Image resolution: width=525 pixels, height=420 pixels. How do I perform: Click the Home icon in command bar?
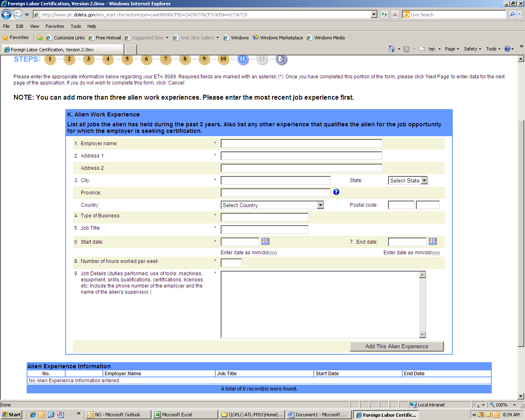392,49
